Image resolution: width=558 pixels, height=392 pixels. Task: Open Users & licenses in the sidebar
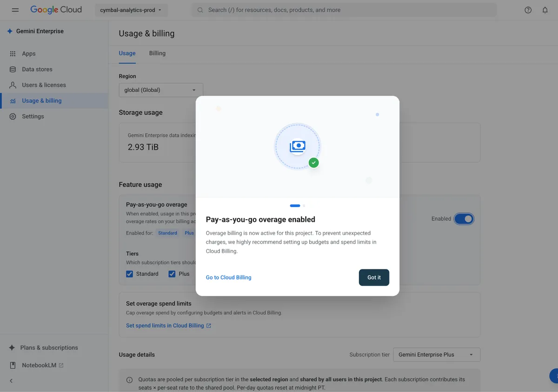tap(54, 85)
